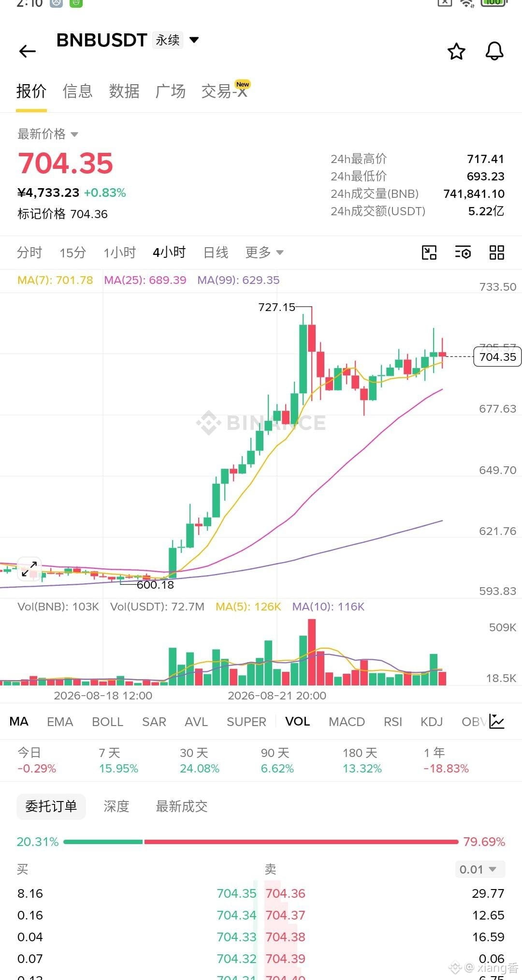Tap bid price 704.33 in order book

(x=236, y=937)
